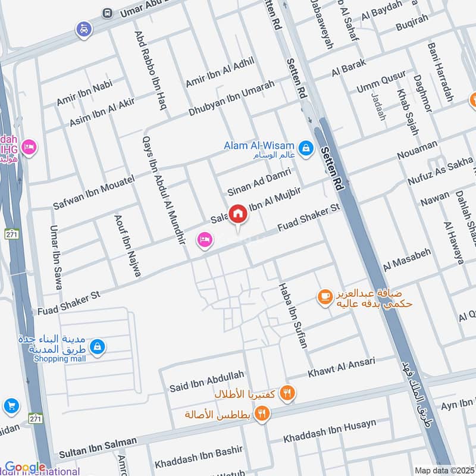
Task: Select the Alam Al-Wisam locksmith pin
Action: 306,146
